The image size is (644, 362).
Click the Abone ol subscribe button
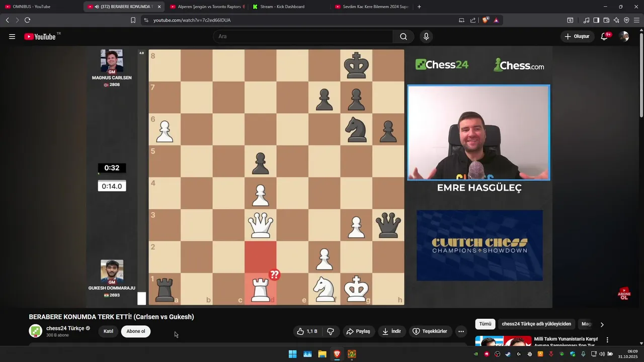(x=136, y=331)
